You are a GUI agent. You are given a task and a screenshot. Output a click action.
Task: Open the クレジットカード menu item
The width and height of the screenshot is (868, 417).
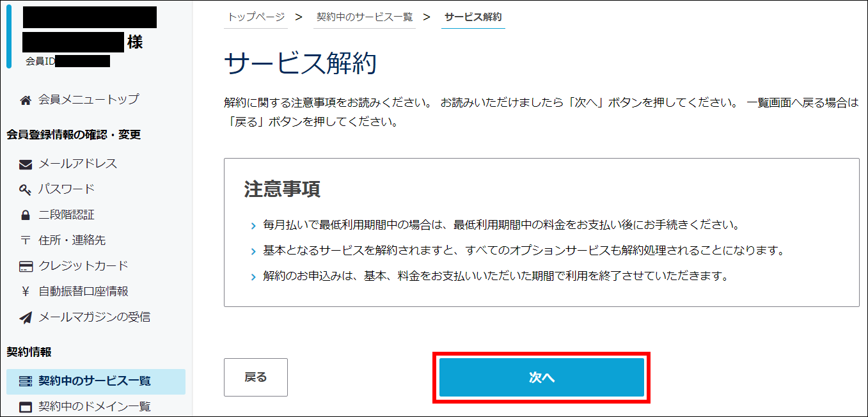coord(83,266)
